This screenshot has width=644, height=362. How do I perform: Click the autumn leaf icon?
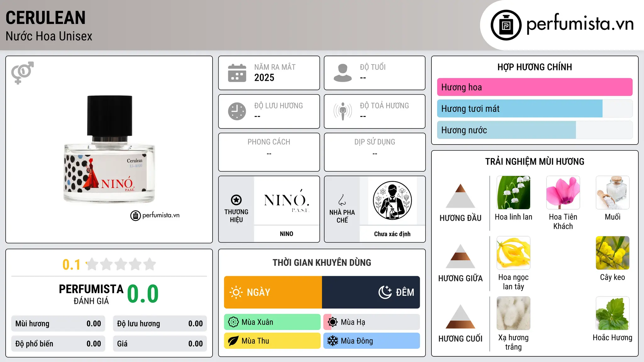(x=233, y=341)
